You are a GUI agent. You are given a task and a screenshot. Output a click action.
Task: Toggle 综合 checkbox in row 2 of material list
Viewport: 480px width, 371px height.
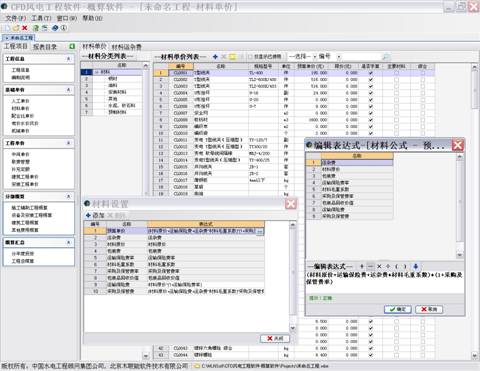(423, 79)
